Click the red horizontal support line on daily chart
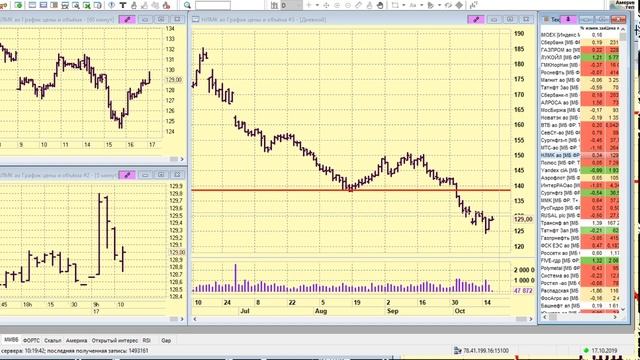Image resolution: width=640 pixels, height=360 pixels. [x=351, y=190]
